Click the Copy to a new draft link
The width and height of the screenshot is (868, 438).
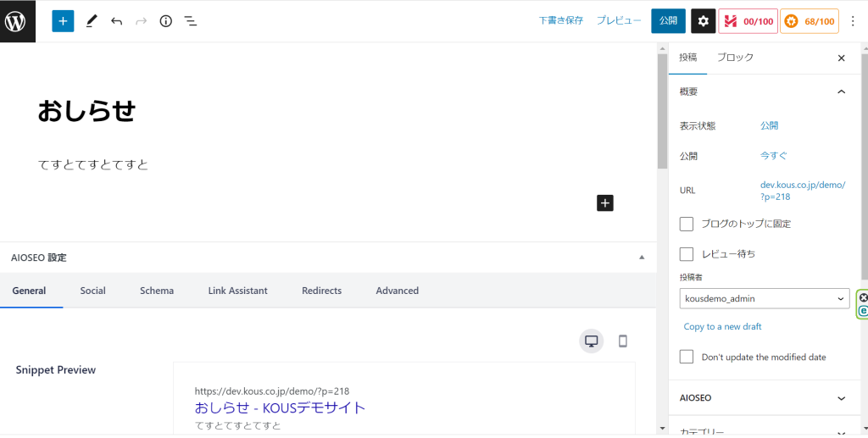coord(722,326)
